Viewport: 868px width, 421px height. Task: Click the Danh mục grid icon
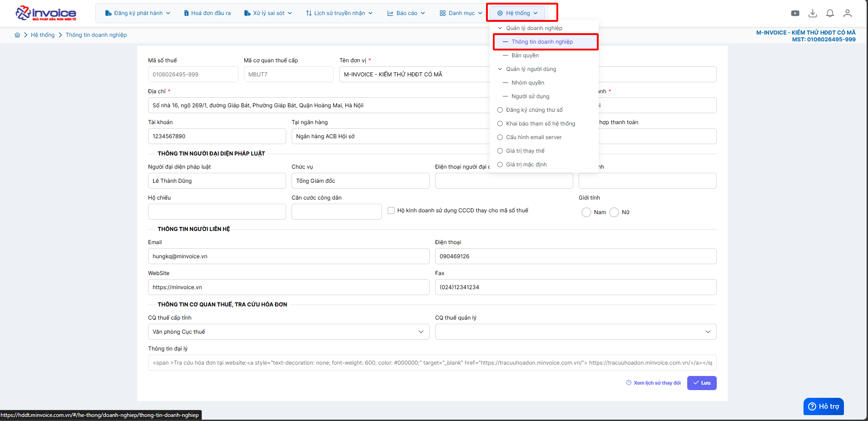coord(442,13)
